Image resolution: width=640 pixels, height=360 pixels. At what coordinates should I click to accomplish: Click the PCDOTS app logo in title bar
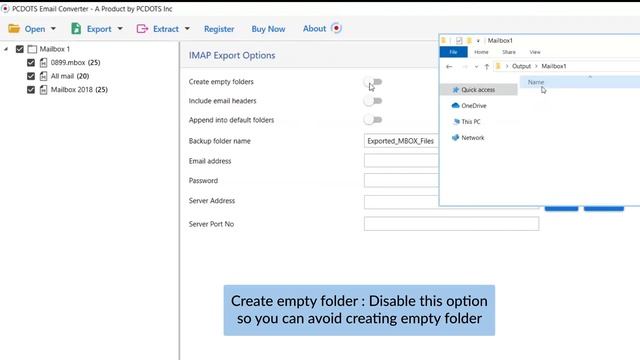click(x=5, y=9)
